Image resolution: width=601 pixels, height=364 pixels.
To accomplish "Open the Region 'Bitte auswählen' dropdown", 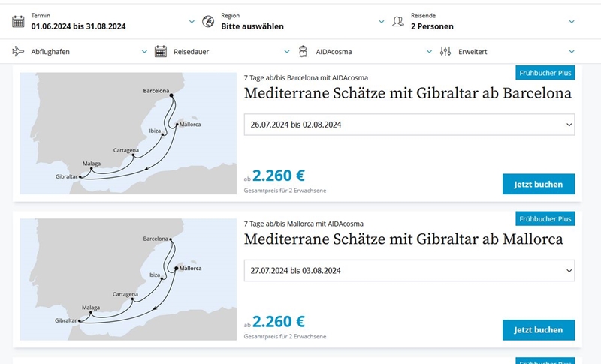I will [382, 21].
